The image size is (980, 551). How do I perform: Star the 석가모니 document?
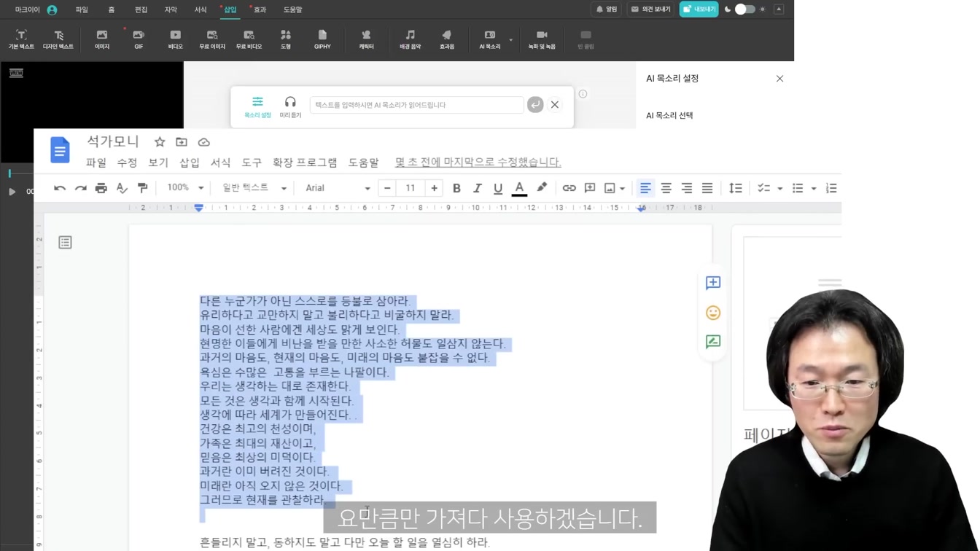160,142
